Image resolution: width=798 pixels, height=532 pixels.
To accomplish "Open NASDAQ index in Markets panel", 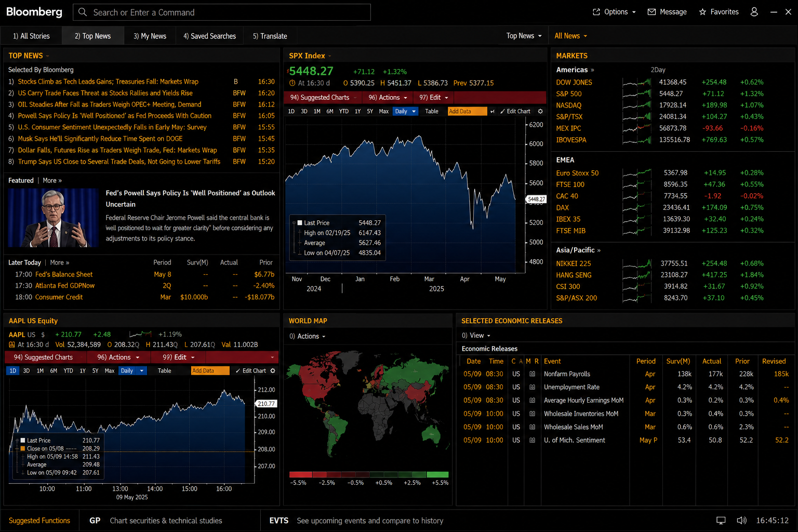I will click(569, 105).
